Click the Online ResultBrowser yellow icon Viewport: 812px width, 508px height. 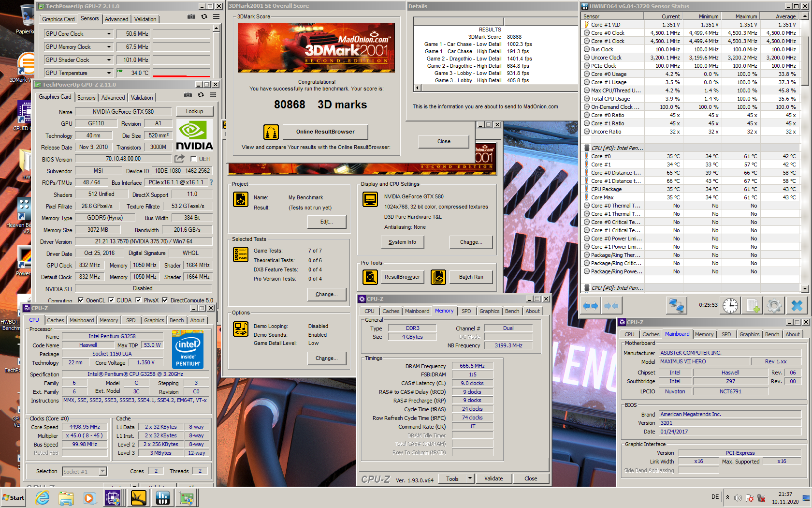[271, 132]
